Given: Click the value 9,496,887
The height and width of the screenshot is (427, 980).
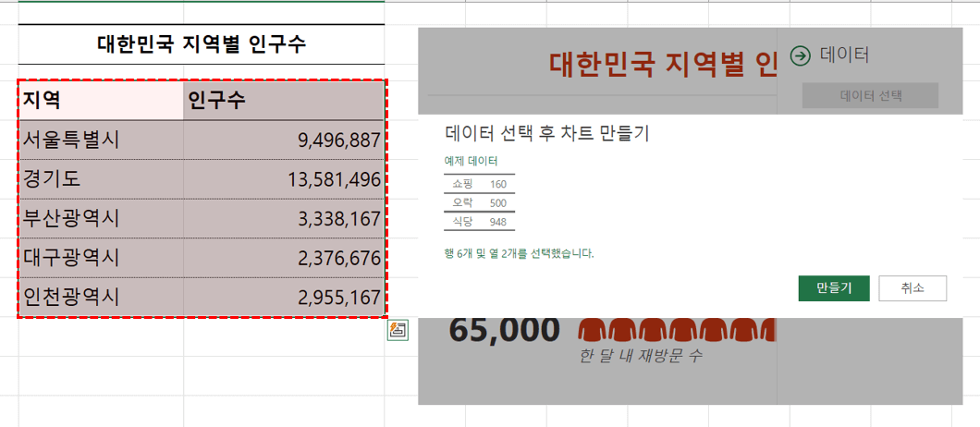Looking at the screenshot, I should 339,140.
